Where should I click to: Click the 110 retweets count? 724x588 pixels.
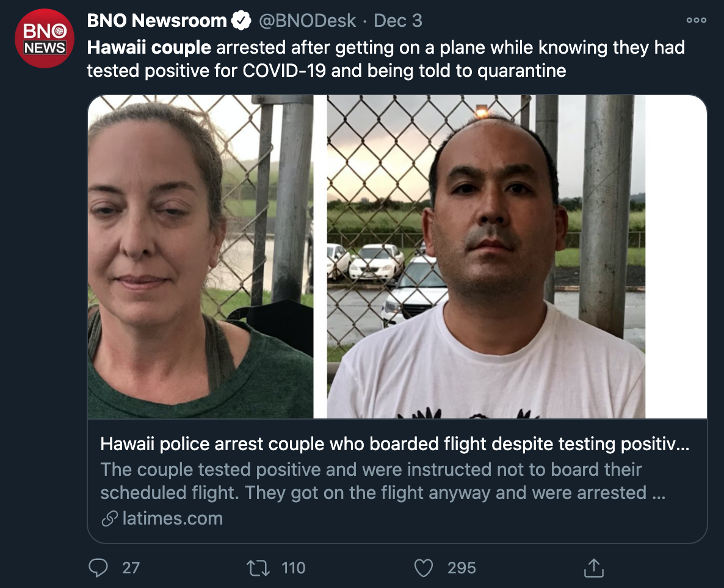[x=293, y=568]
